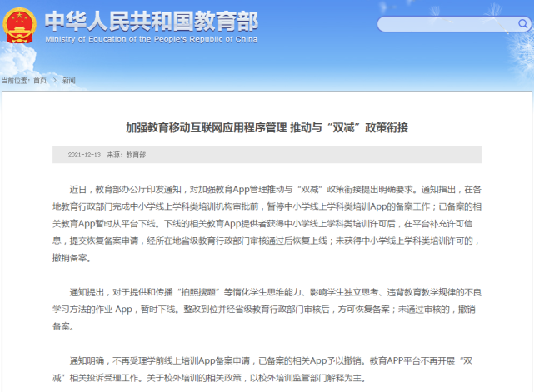Viewport: 534px width, 392px height.
Task: Click the national emblem logo
Action: coord(19,26)
